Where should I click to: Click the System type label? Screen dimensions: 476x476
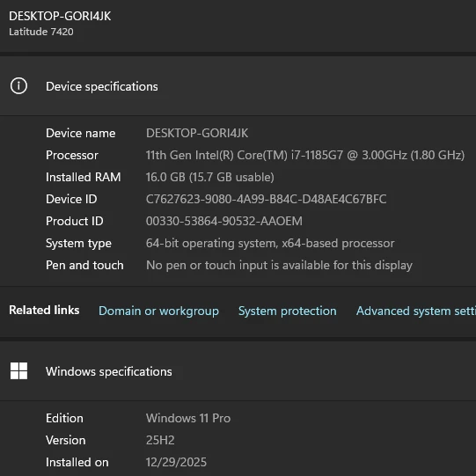(x=78, y=243)
